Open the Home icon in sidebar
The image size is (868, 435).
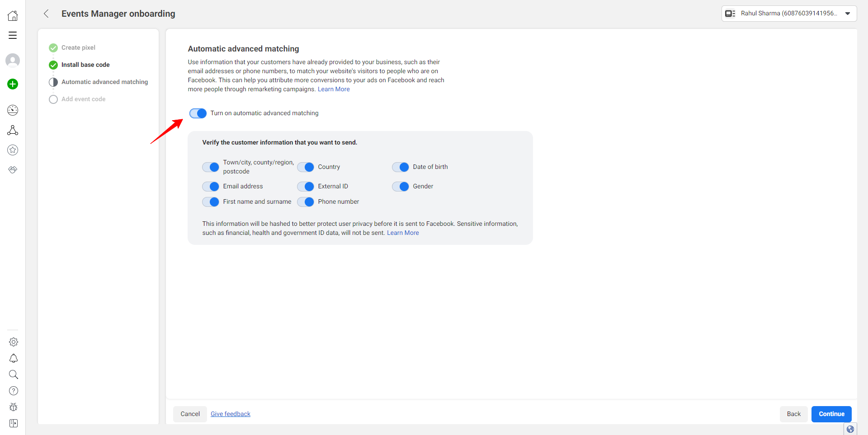point(13,16)
